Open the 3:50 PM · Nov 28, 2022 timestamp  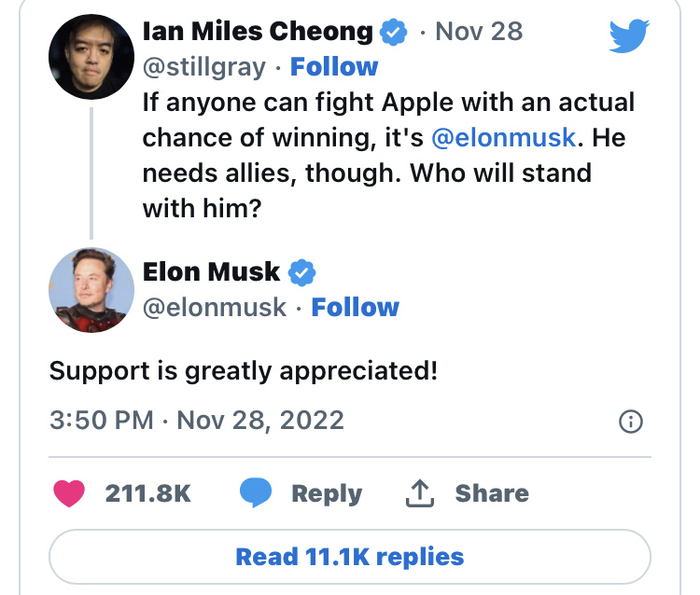tap(196, 420)
